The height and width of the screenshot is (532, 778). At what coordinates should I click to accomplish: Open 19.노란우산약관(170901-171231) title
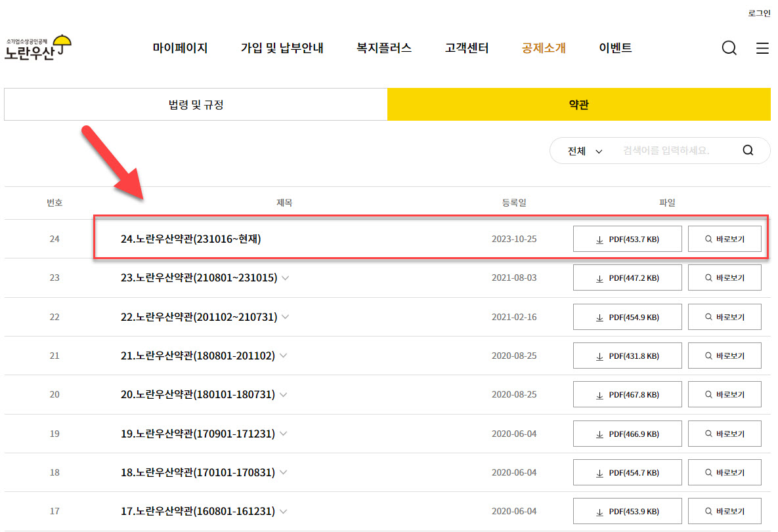(198, 434)
